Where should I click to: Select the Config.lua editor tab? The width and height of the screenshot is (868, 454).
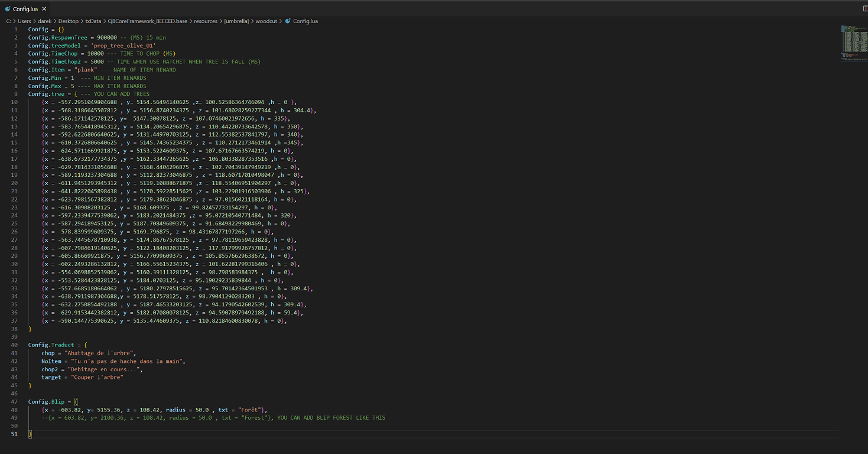click(25, 9)
